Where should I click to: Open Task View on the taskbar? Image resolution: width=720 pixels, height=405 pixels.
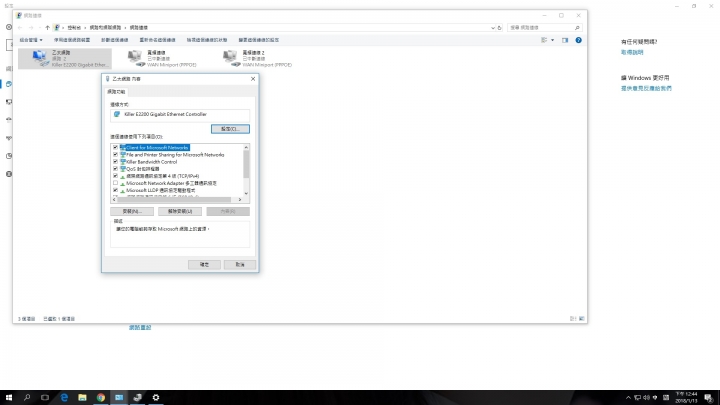[45, 397]
